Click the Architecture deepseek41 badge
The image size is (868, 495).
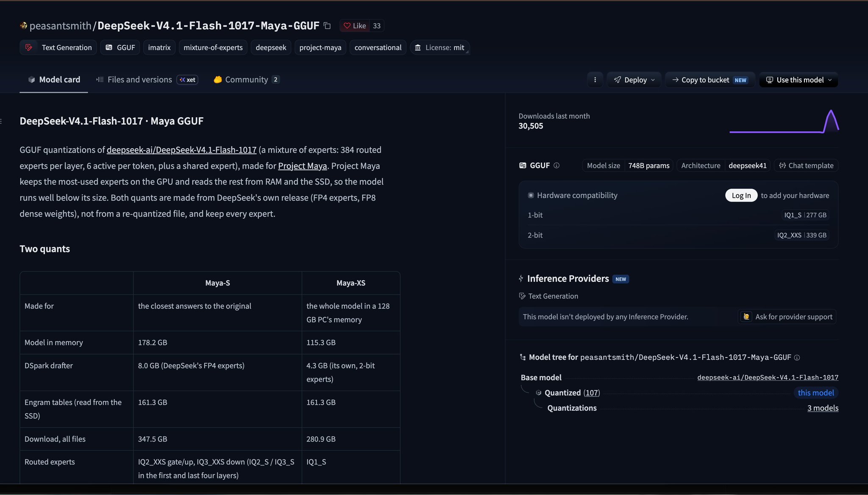click(x=723, y=166)
